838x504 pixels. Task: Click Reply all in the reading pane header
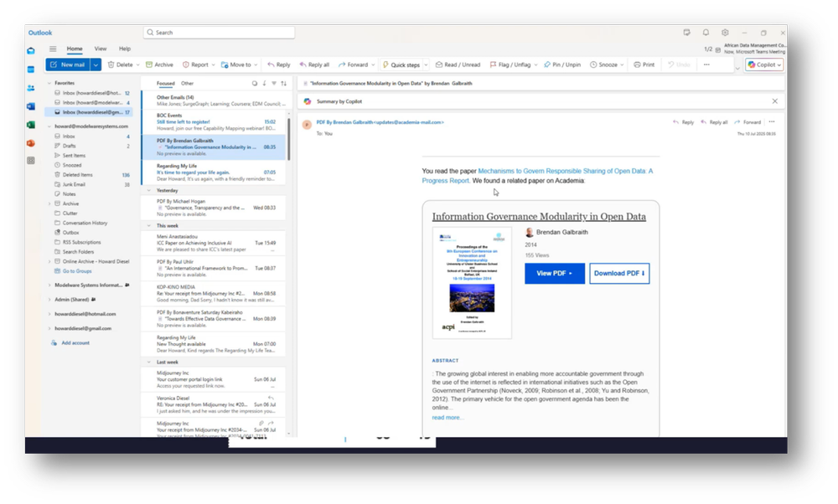point(714,122)
